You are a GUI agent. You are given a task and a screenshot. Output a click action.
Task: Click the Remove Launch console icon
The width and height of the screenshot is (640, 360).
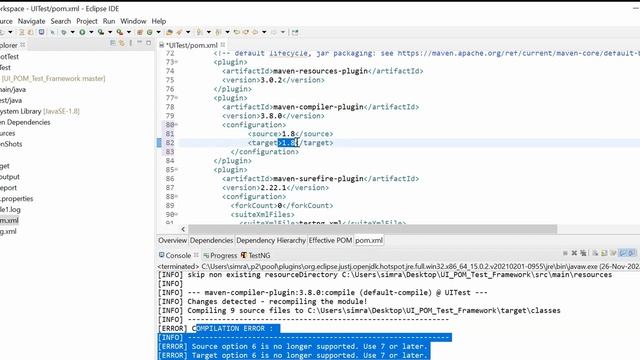(574, 253)
